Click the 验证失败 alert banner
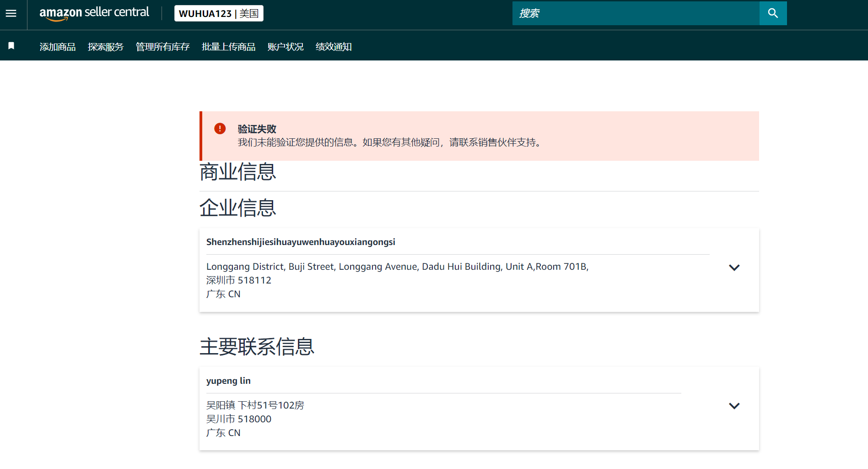The height and width of the screenshot is (469, 868). tap(479, 136)
